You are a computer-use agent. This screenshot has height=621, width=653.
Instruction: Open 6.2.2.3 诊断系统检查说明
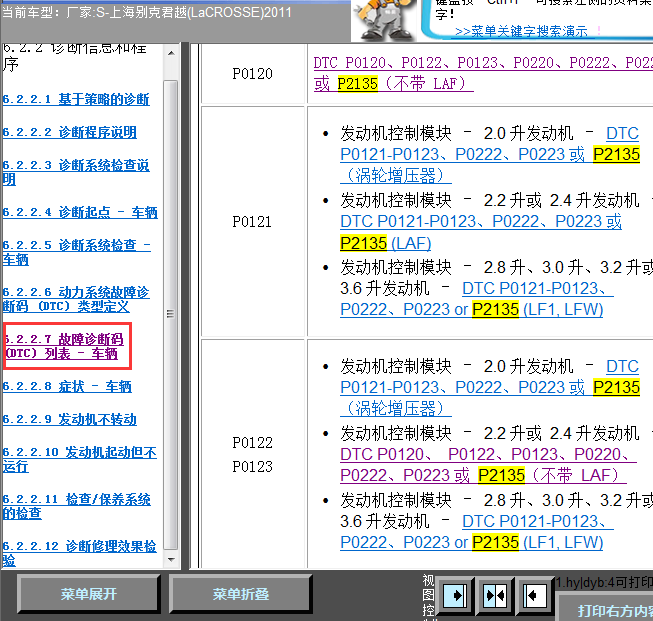76,172
